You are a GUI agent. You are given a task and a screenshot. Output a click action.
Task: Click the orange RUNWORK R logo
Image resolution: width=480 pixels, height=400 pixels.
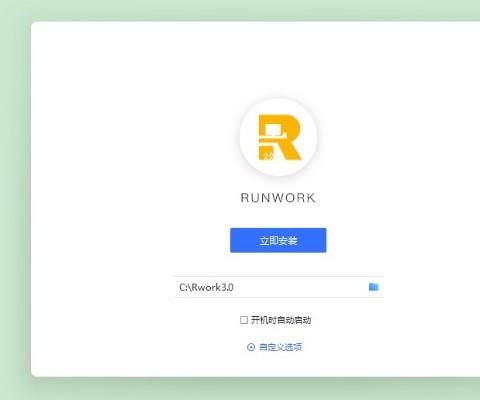point(280,137)
